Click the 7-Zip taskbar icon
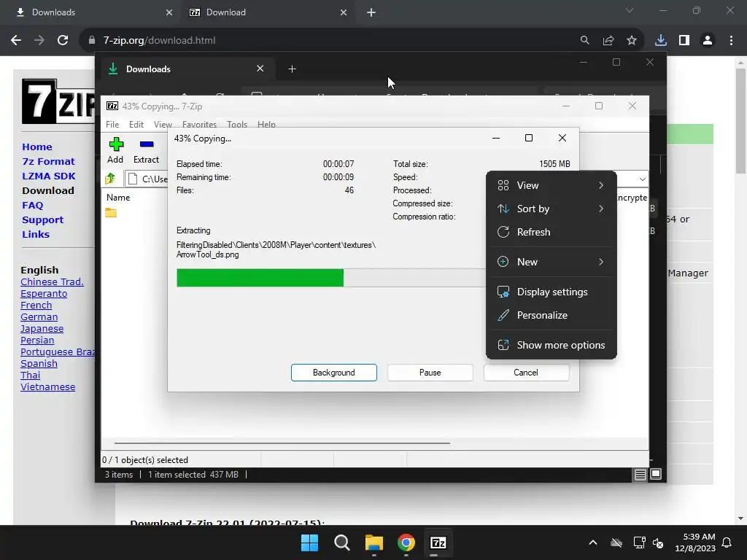 point(438,542)
